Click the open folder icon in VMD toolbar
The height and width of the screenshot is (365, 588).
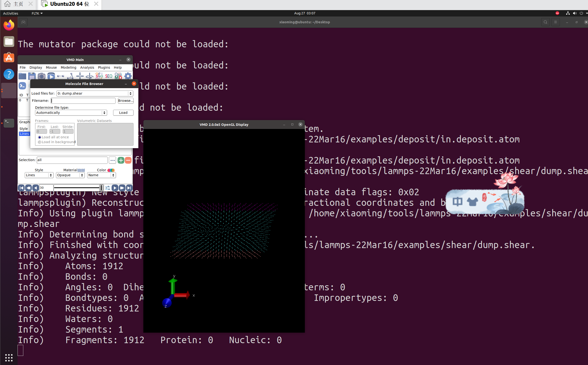point(22,76)
